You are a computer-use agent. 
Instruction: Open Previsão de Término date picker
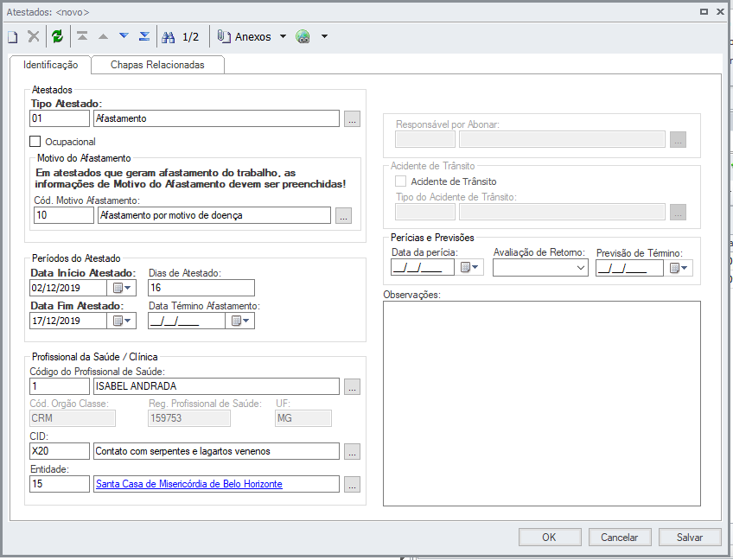pyautogui.click(x=679, y=268)
